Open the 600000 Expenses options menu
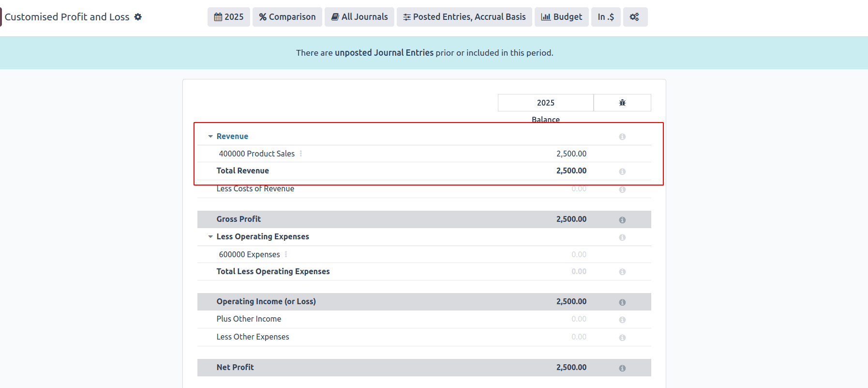Viewport: 868px width, 388px height. tap(286, 254)
